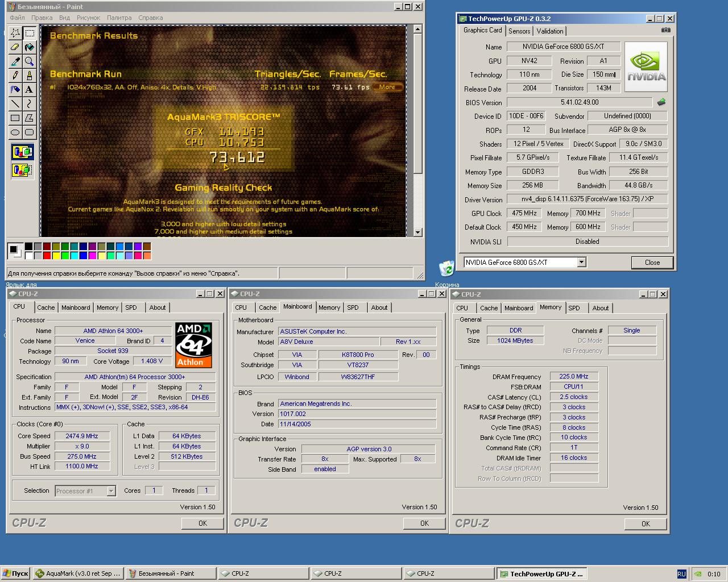Open the Правка menu in Paint
Image resolution: width=728 pixels, height=582 pixels.
42,18
